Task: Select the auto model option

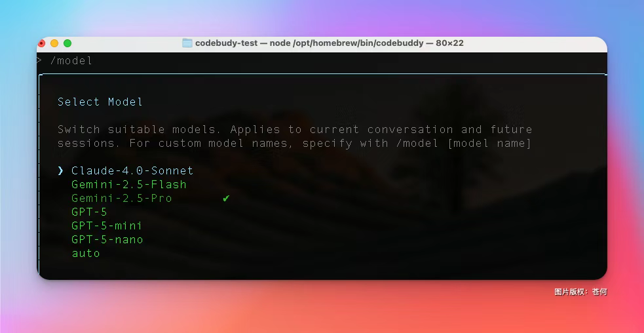Action: [86, 253]
